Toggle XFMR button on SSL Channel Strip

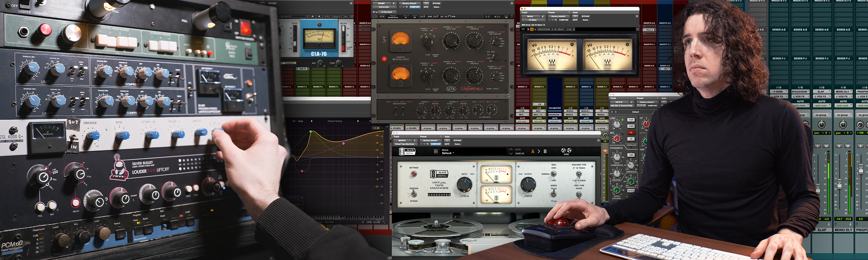pyautogui.click(x=631, y=126)
